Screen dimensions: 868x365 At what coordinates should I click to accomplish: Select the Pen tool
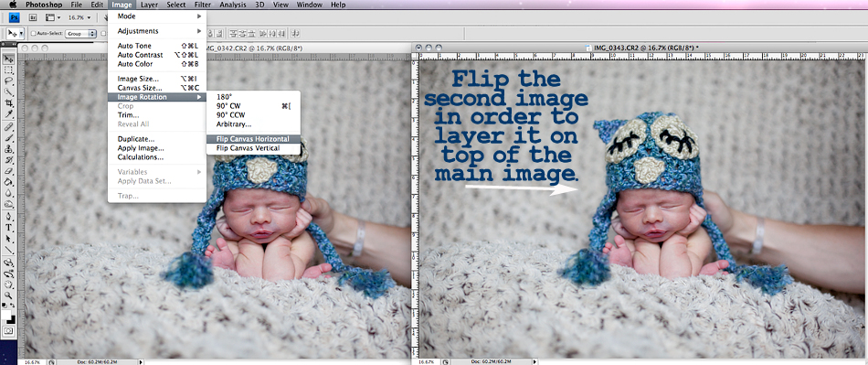coord(9,217)
